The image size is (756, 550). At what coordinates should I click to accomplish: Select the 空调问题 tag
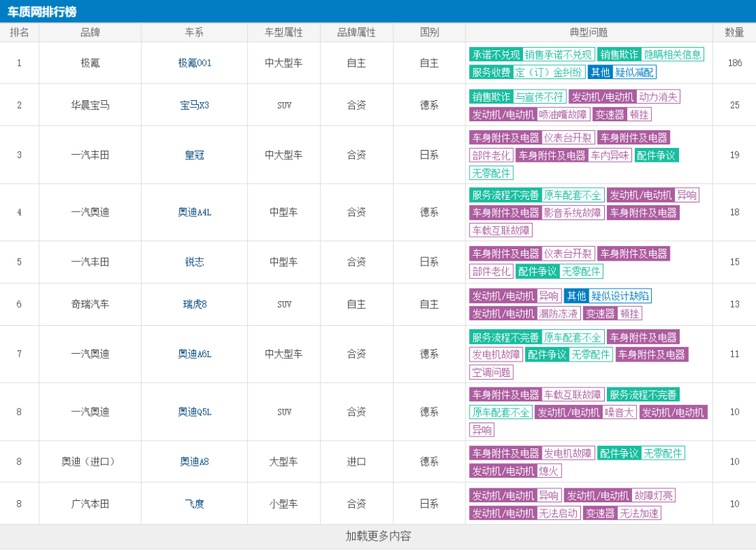coord(491,373)
